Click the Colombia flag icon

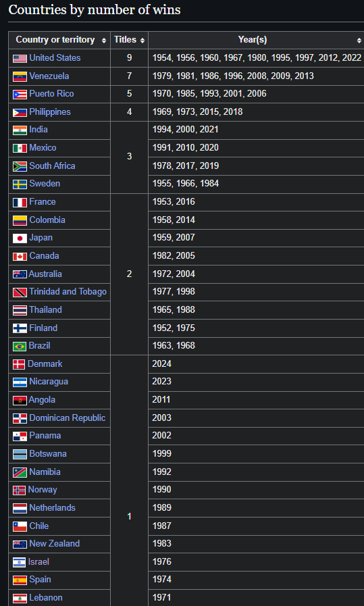point(20,220)
